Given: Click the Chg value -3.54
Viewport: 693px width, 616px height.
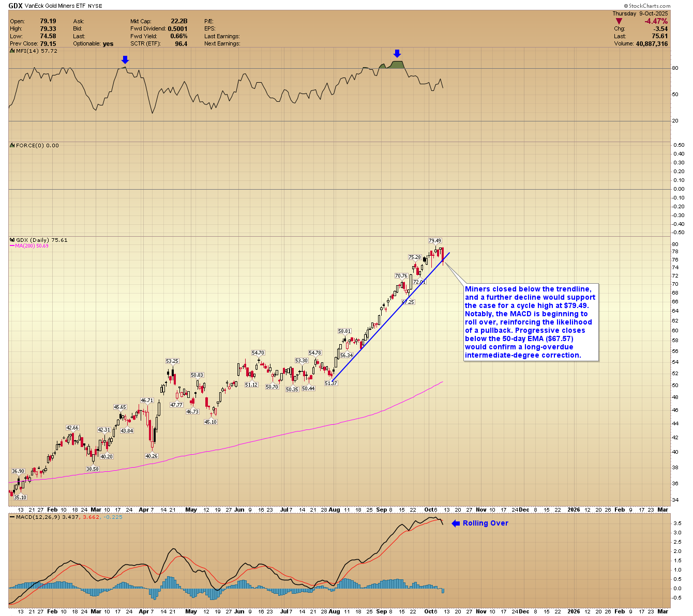Looking at the screenshot, I should pos(660,29).
